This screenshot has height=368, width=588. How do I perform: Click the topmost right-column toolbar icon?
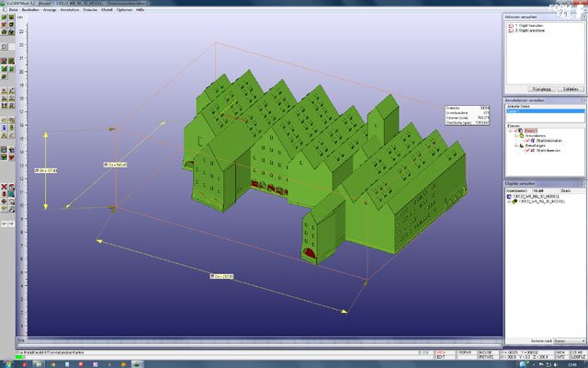pyautogui.click(x=12, y=17)
